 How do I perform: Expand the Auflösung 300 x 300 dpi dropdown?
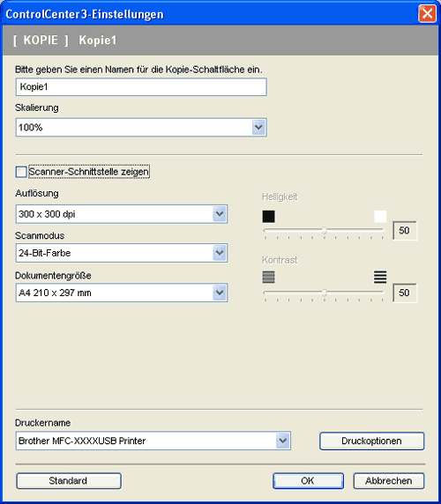pyautogui.click(x=122, y=214)
